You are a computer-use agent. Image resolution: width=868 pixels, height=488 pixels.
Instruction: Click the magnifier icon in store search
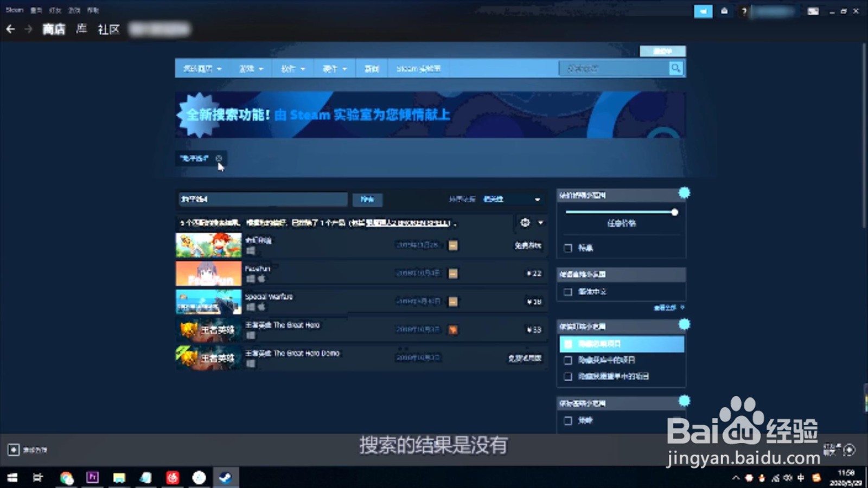click(675, 68)
